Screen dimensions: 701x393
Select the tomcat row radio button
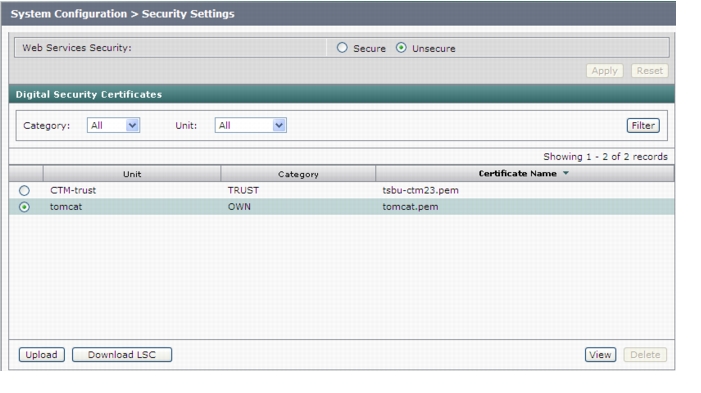click(24, 207)
